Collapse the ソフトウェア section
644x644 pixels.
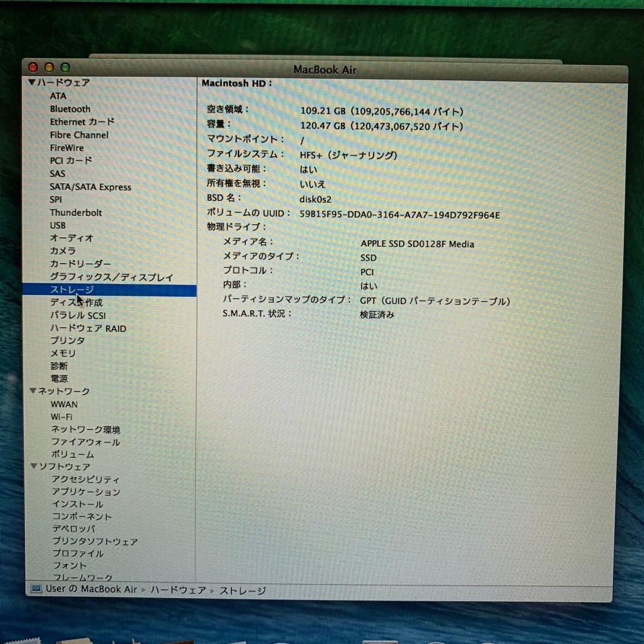coord(33,467)
